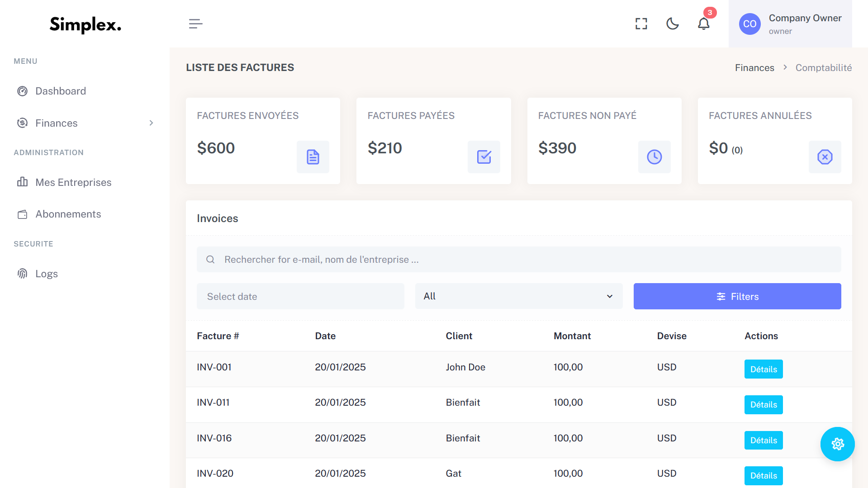Click the Finances breadcrumb link
The image size is (868, 488).
tap(754, 68)
